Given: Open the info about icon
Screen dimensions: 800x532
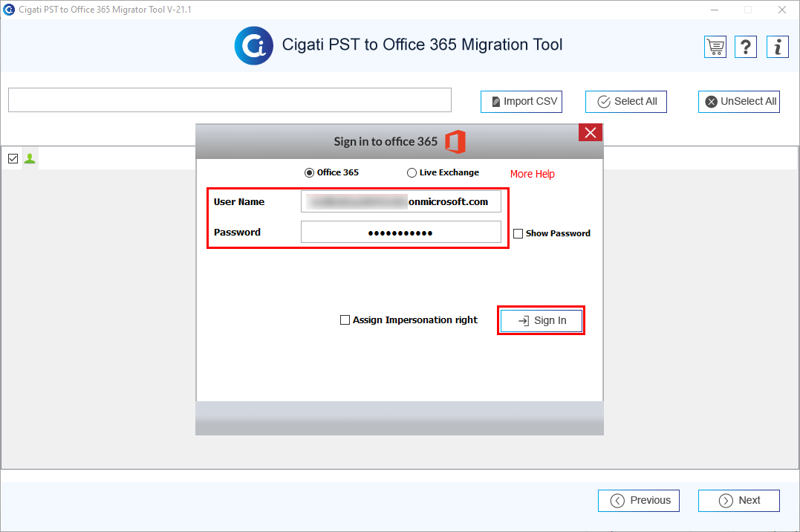Looking at the screenshot, I should (x=778, y=47).
